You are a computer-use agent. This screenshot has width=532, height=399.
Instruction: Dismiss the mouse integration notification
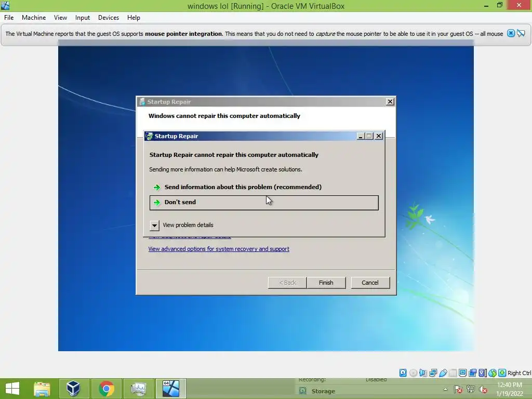[511, 33]
